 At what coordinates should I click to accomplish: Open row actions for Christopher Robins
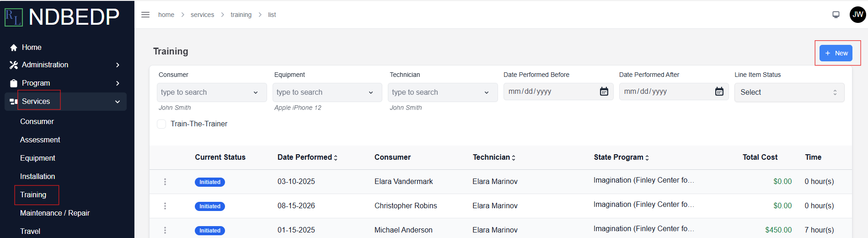pos(165,206)
